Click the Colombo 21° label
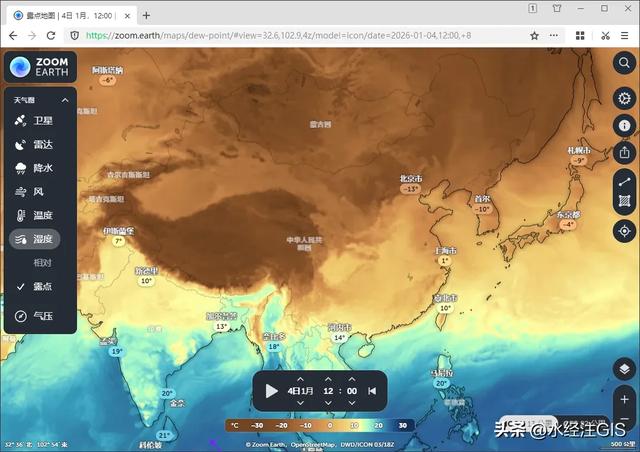Image resolution: width=640 pixels, height=452 pixels. click(164, 435)
